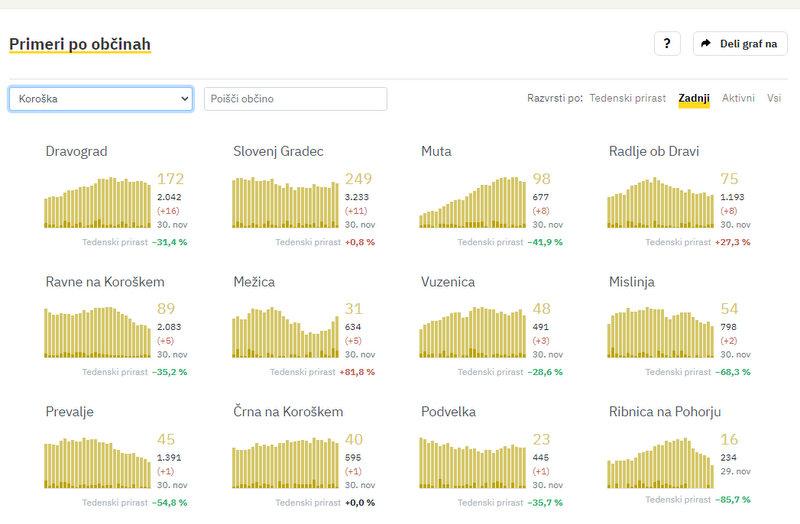Click the Primeri po občinah heading link
Screen dimensions: 800x524
pos(79,45)
